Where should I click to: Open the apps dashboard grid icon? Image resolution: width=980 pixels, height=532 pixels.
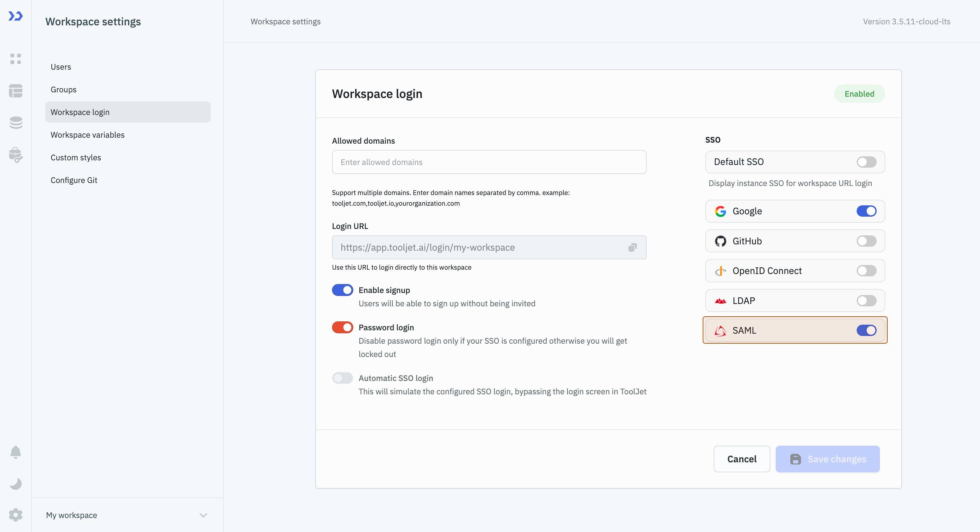click(x=16, y=59)
